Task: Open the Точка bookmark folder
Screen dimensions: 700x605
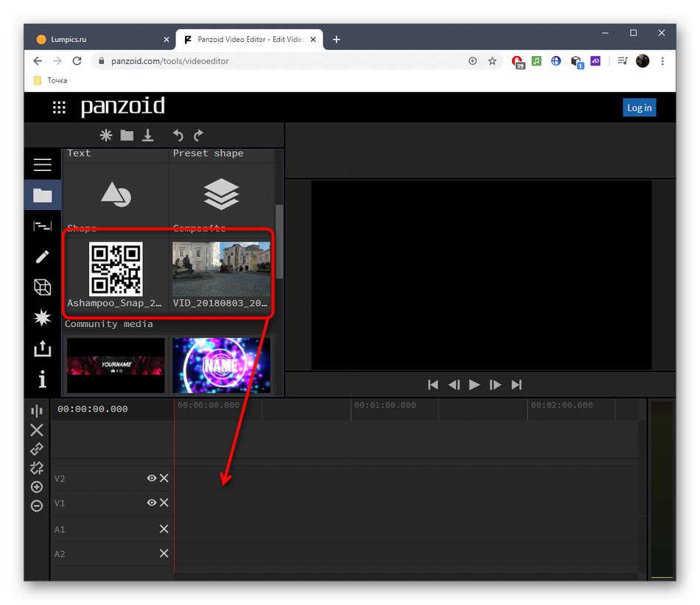Action: [x=50, y=80]
